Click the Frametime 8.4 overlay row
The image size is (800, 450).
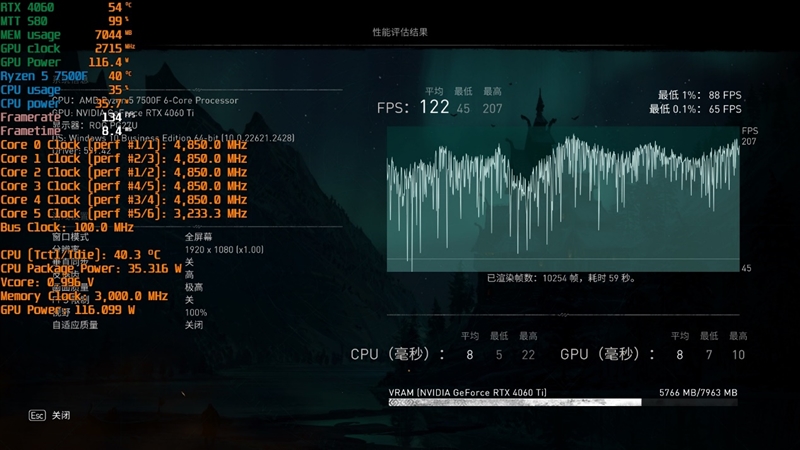(66, 131)
